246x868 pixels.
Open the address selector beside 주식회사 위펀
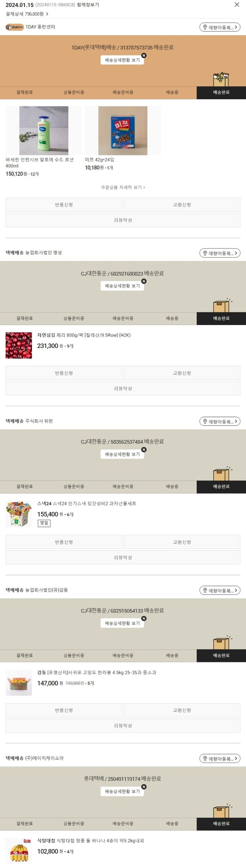pyautogui.click(x=220, y=421)
